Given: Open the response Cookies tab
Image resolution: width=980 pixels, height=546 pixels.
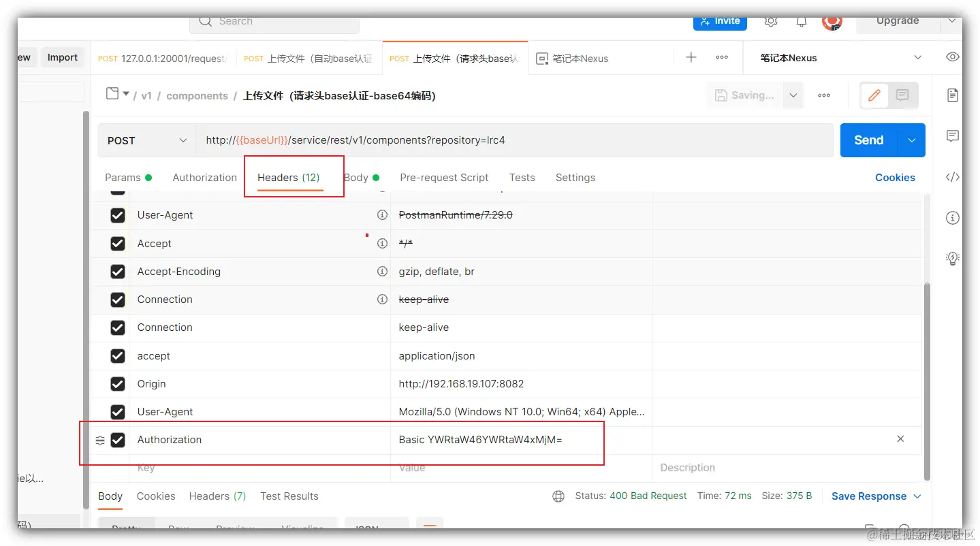Looking at the screenshot, I should [156, 496].
